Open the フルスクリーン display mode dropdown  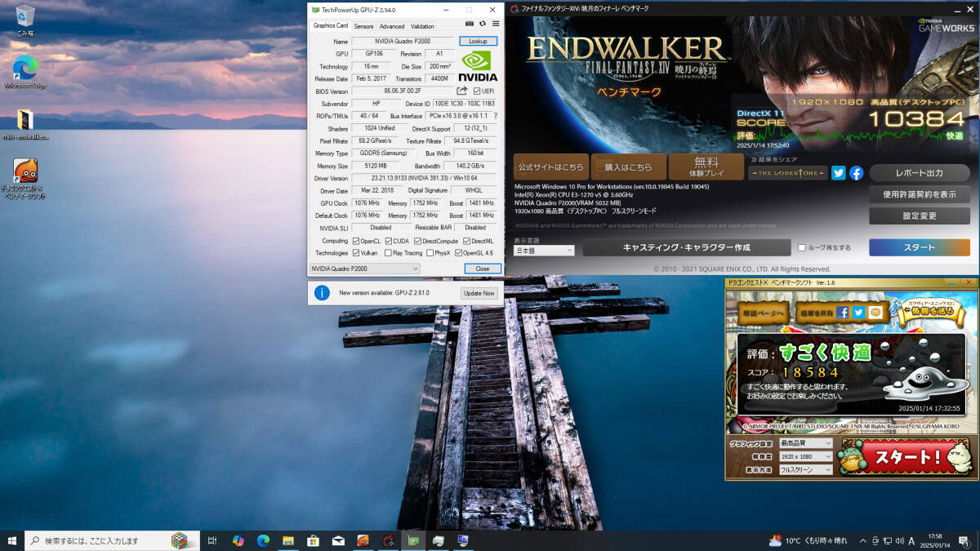pyautogui.click(x=805, y=469)
